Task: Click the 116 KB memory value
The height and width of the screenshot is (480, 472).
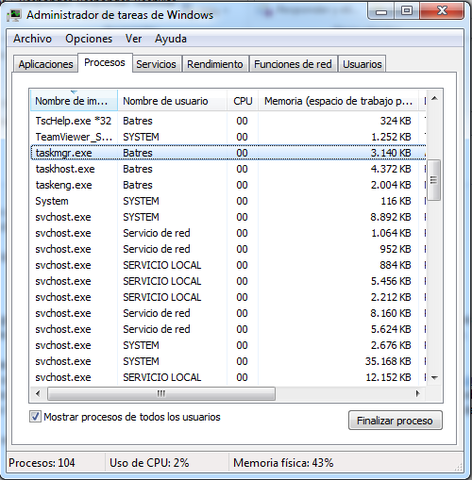Action: tap(396, 201)
